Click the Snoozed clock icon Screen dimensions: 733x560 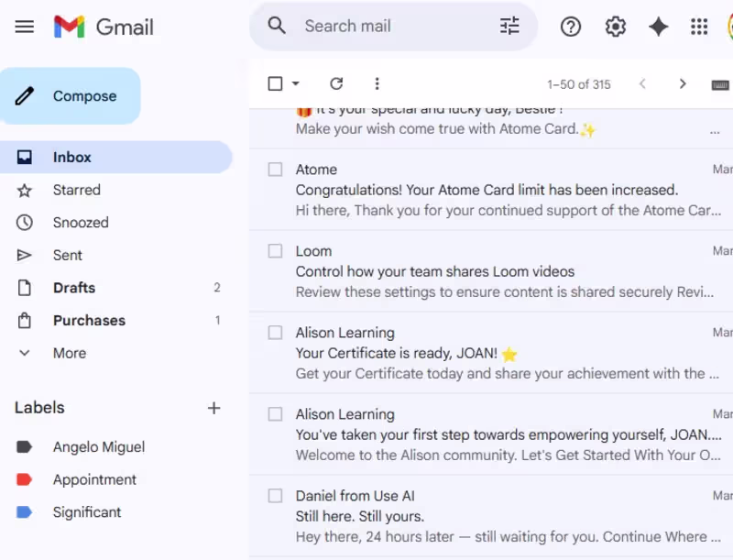point(25,223)
